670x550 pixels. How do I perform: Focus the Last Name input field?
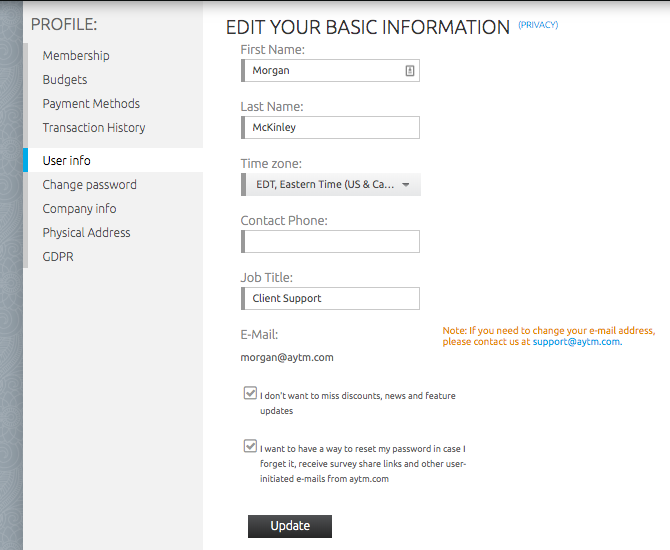pos(331,127)
